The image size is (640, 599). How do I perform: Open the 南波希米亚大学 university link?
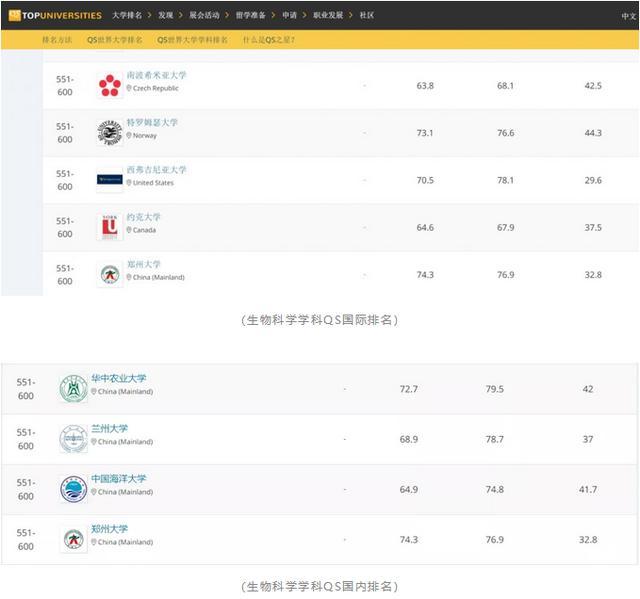tap(156, 75)
